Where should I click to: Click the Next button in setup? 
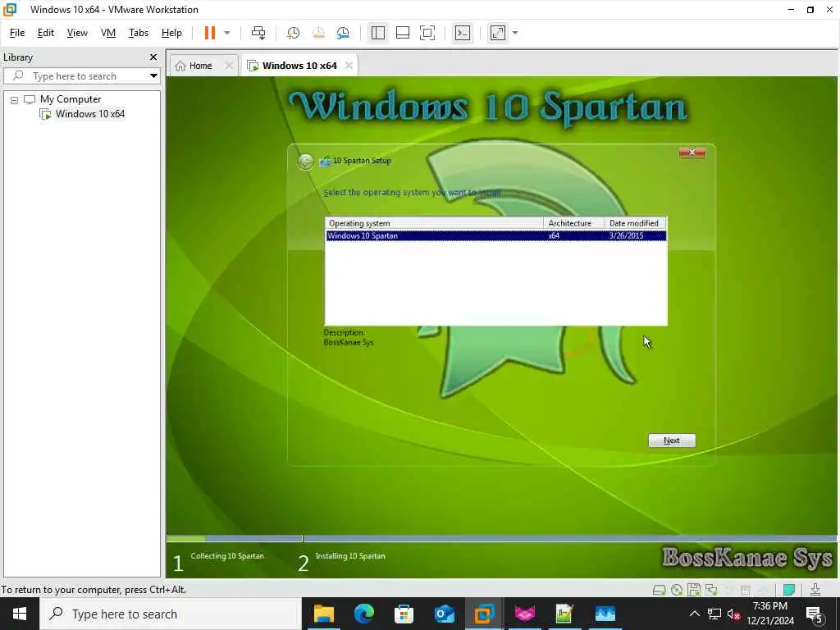pos(672,441)
